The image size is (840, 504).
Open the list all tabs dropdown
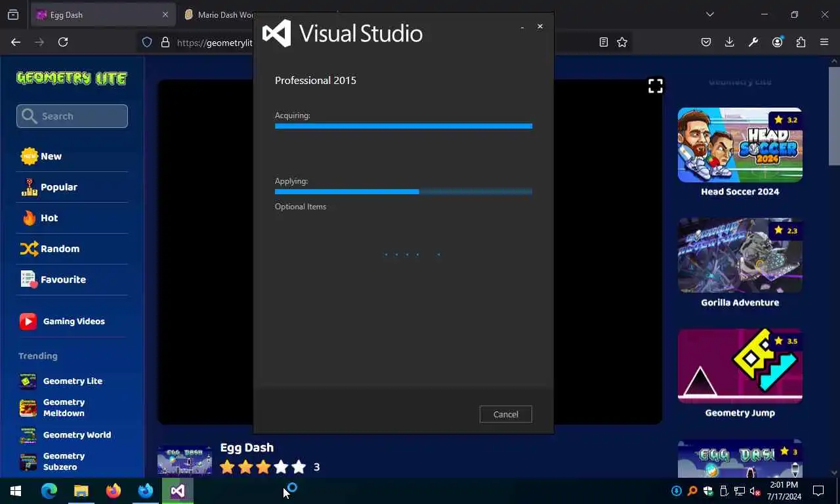[709, 14]
